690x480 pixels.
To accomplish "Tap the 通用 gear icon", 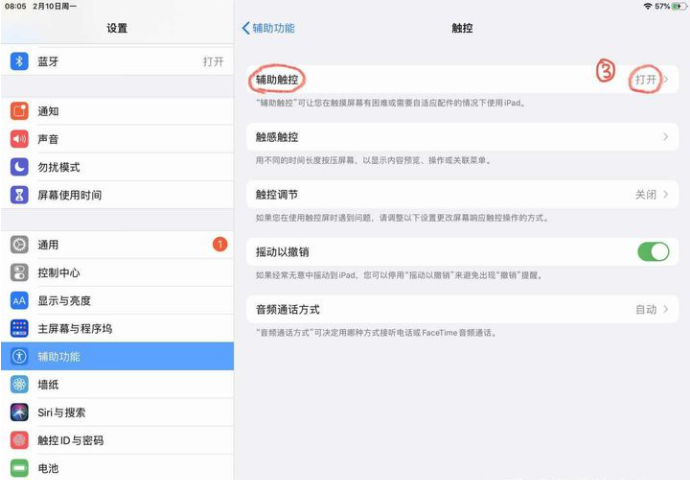I will click(19, 245).
